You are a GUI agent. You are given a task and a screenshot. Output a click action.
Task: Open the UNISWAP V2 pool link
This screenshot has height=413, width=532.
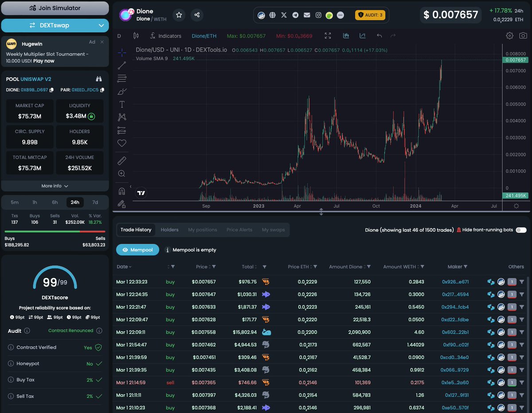(x=36, y=79)
